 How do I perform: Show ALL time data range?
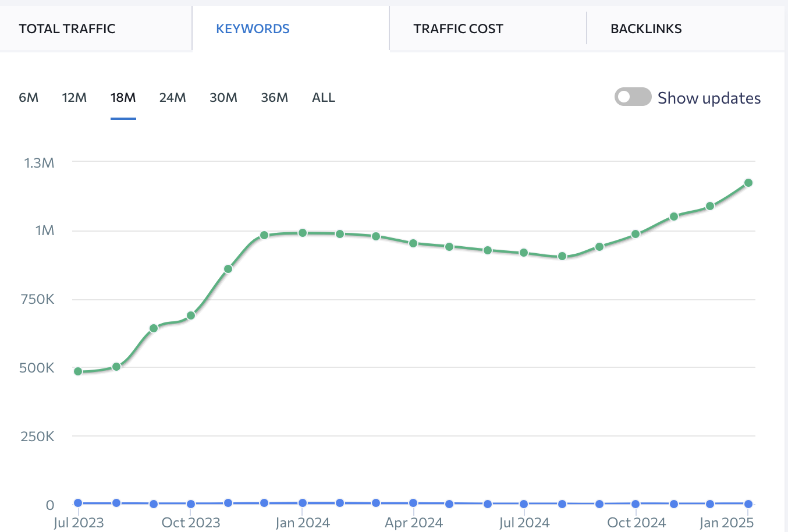click(x=324, y=98)
